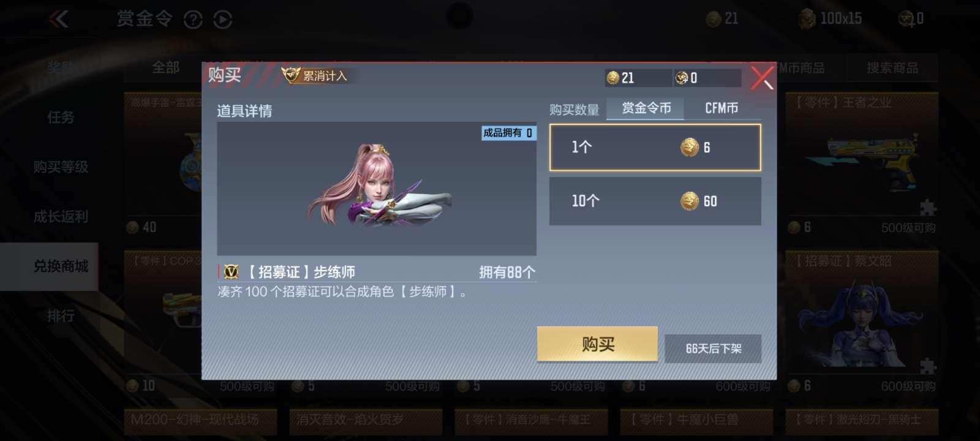This screenshot has width=980, height=441.
Task: Tap the CFM coin balance icon in dialog
Action: (681, 78)
